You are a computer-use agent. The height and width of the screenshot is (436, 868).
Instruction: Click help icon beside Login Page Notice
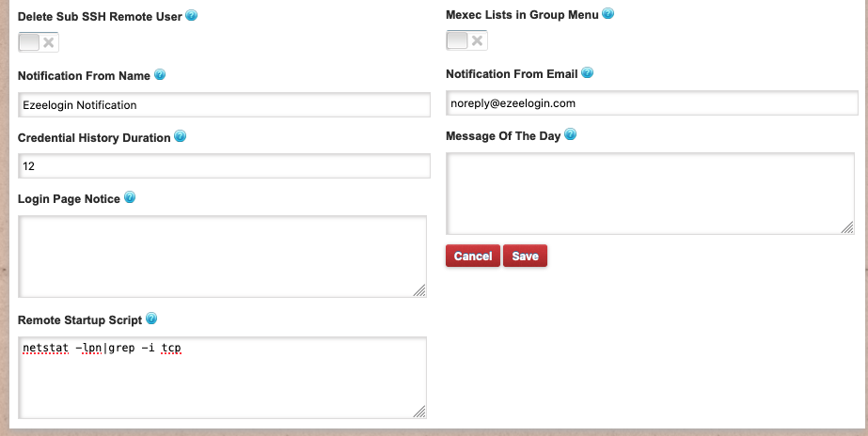point(130,197)
